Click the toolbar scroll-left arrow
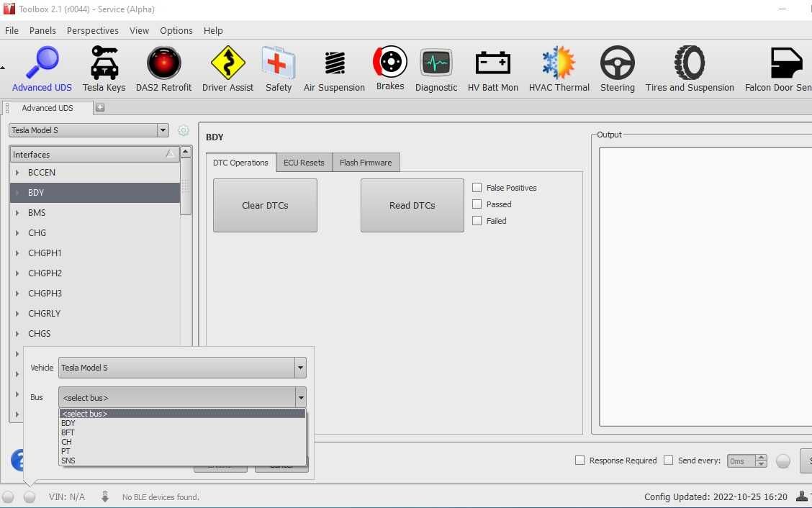 (x=3, y=68)
